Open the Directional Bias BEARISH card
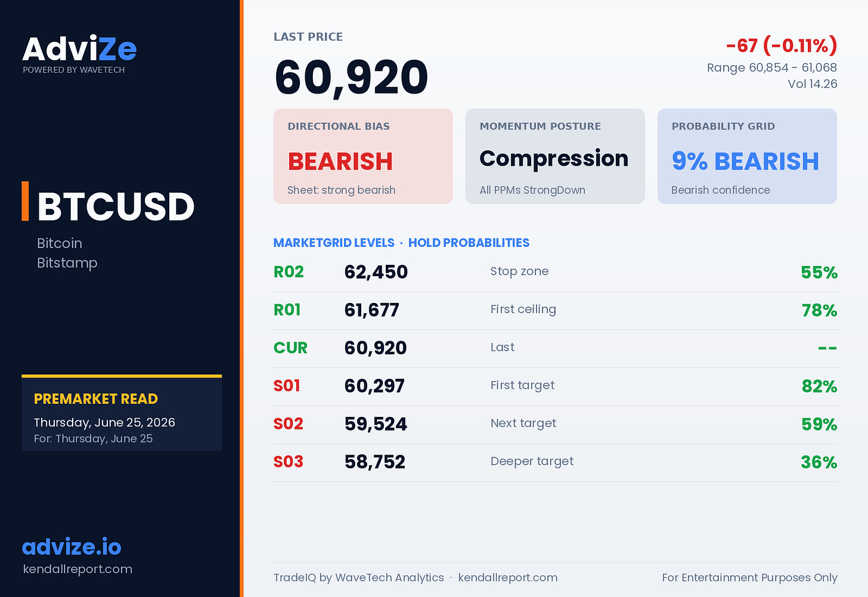Viewport: 868px width, 597px height. pos(363,156)
